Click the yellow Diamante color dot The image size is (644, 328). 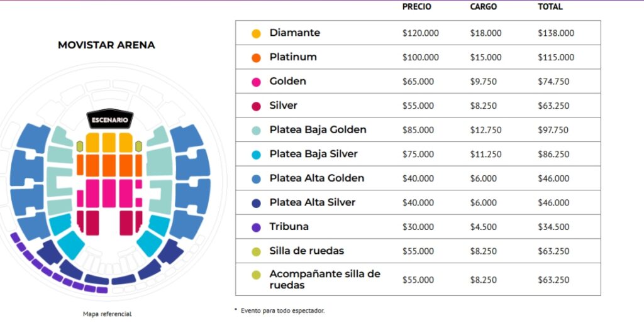tap(257, 34)
